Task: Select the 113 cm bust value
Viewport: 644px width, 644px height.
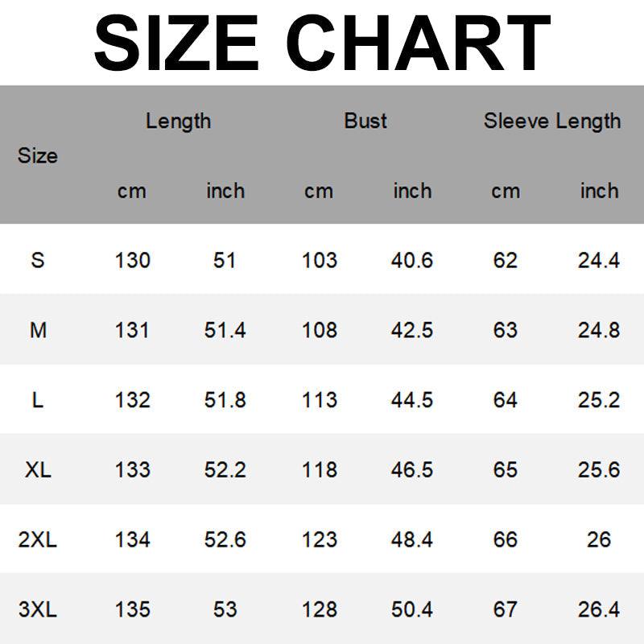Action: coord(319,400)
